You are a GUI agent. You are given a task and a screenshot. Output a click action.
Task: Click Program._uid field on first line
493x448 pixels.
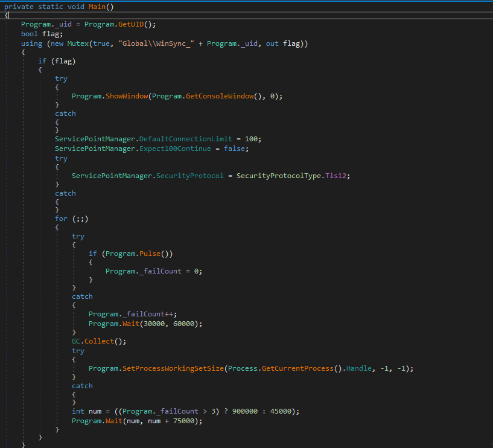46,24
